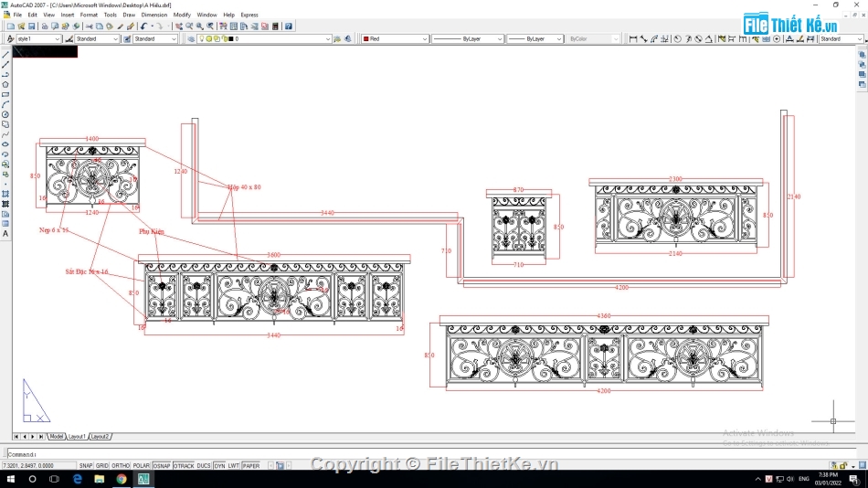This screenshot has width=868, height=488.
Task: Select the Circle draw tool
Action: click(5, 114)
